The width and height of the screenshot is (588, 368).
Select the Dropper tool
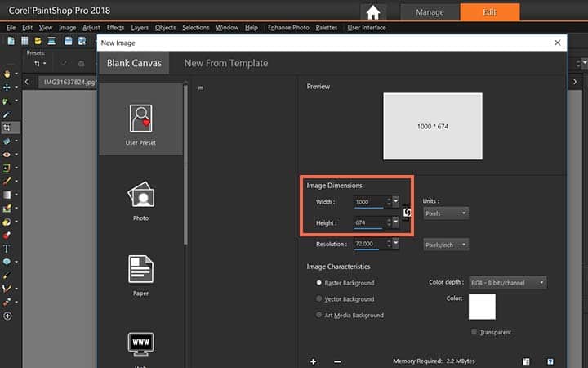[7, 114]
